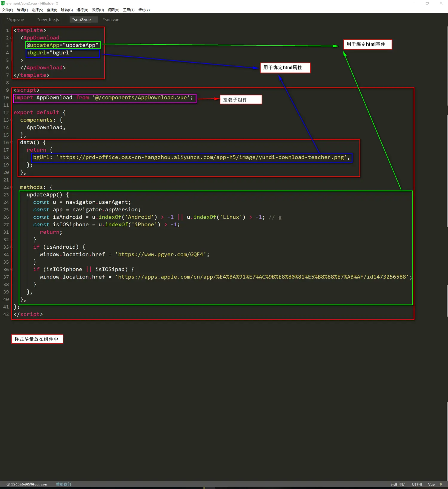
Task: Click the apps.apple.com URL string
Action: [x=262, y=277]
